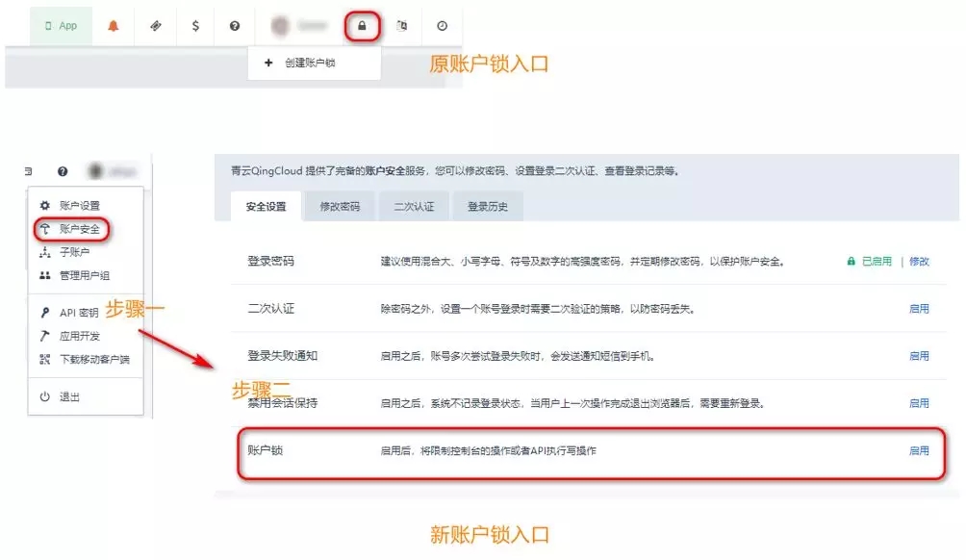Image resolution: width=966 pixels, height=560 pixels.
Task: Enable 登录失败通知 login failure notification
Action: point(919,356)
